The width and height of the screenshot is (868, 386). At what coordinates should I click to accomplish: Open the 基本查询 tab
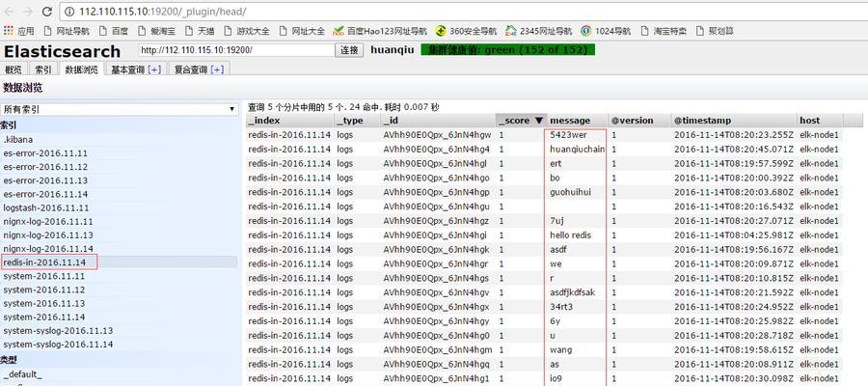coord(127,69)
